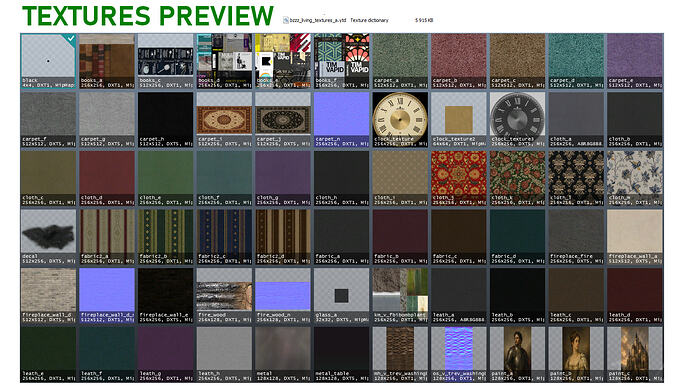Open the metal_table texture

tap(341, 354)
